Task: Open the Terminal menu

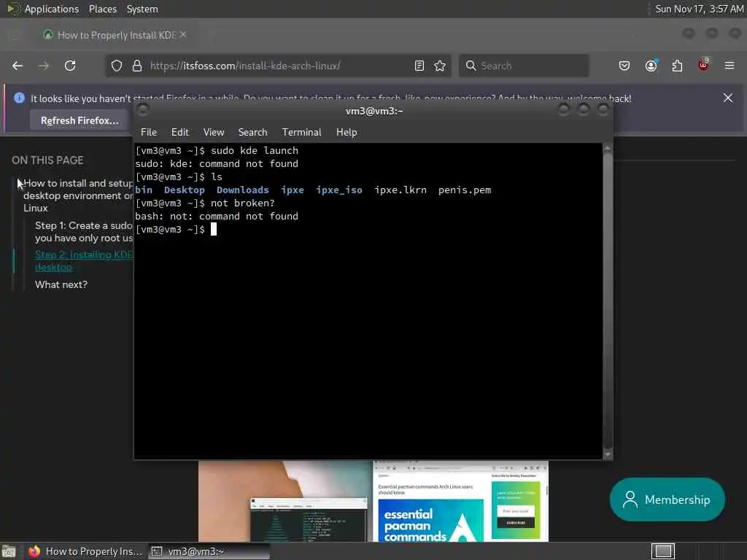Action: [x=301, y=133]
